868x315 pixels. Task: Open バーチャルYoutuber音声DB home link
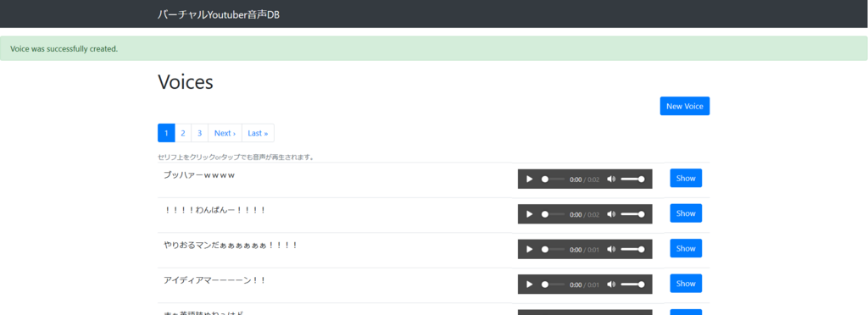point(219,15)
